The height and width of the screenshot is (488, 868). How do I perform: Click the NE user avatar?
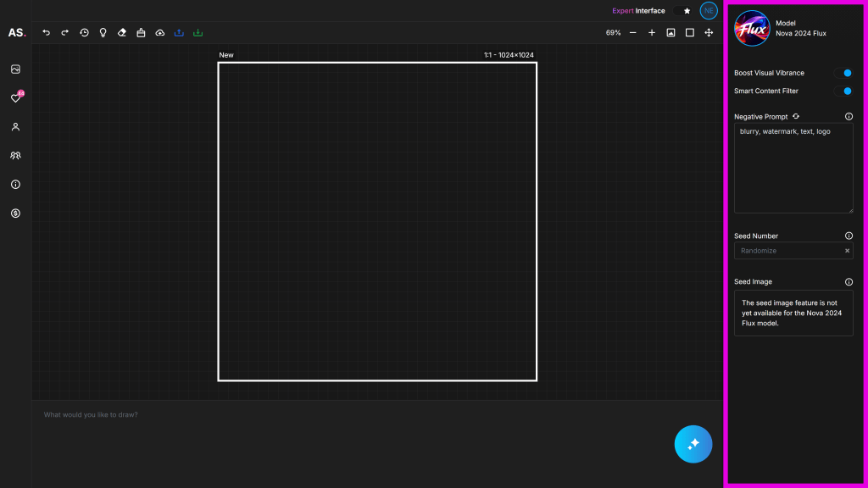[709, 10]
